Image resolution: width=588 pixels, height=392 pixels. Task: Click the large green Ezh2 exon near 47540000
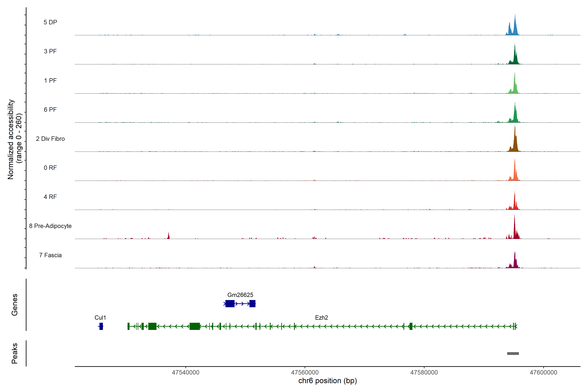tap(195, 326)
